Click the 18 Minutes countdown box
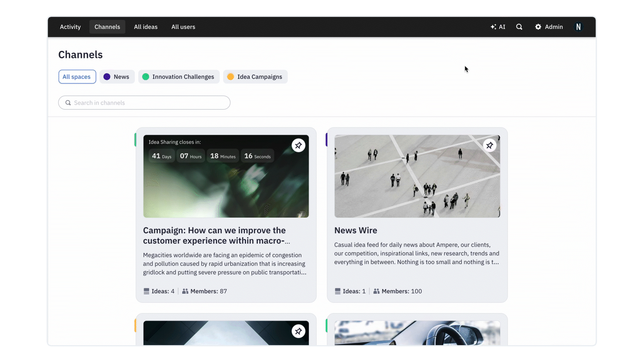 coord(223,156)
